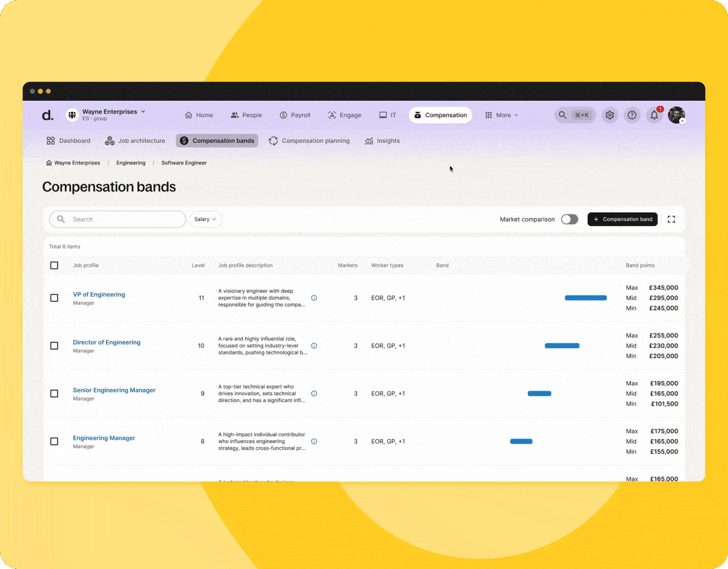Click the Job profile column header
The height and width of the screenshot is (569, 728).
pos(86,265)
